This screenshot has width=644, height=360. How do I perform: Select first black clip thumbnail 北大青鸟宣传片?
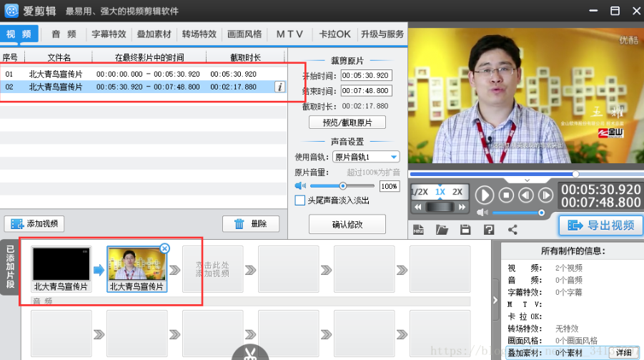click(61, 269)
